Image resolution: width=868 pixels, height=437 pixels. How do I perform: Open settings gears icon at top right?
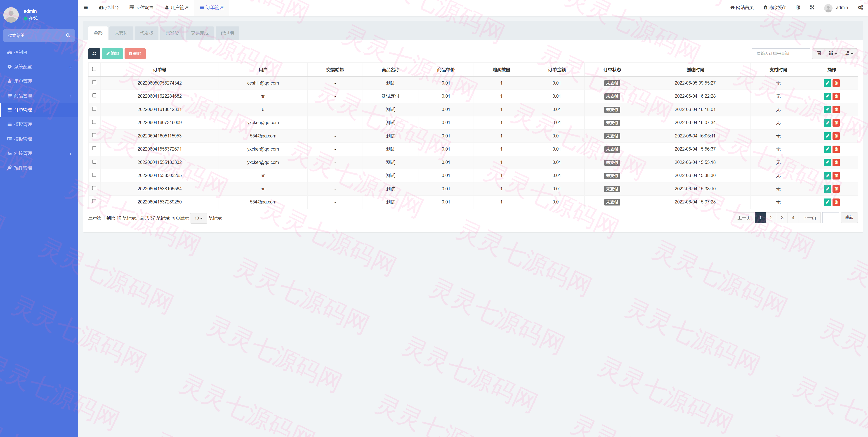[860, 7]
